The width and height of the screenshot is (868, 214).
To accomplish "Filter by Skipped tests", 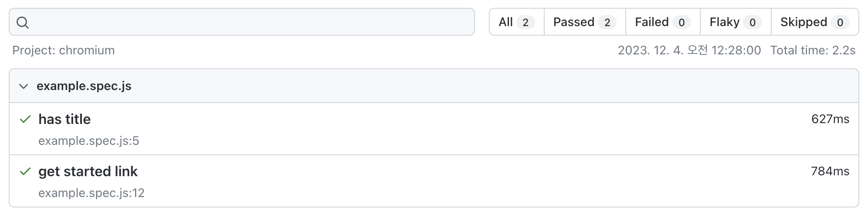I will pos(814,22).
